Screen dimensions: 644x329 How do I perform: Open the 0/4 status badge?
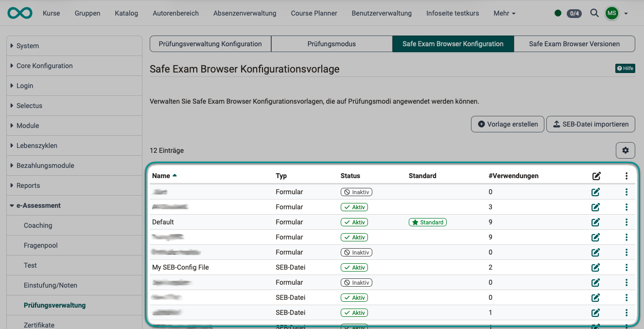coord(574,13)
